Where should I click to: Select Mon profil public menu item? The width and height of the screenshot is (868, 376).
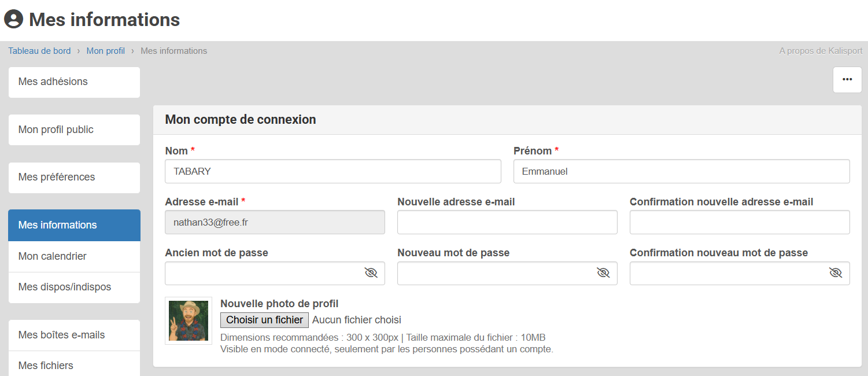(74, 130)
